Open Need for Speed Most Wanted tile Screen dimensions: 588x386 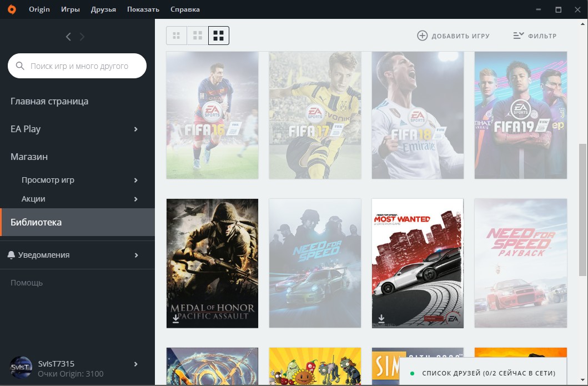(x=418, y=263)
